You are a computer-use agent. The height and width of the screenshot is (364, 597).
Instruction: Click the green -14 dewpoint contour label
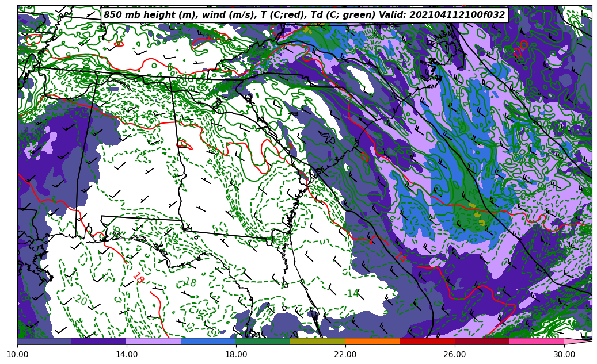point(351,293)
